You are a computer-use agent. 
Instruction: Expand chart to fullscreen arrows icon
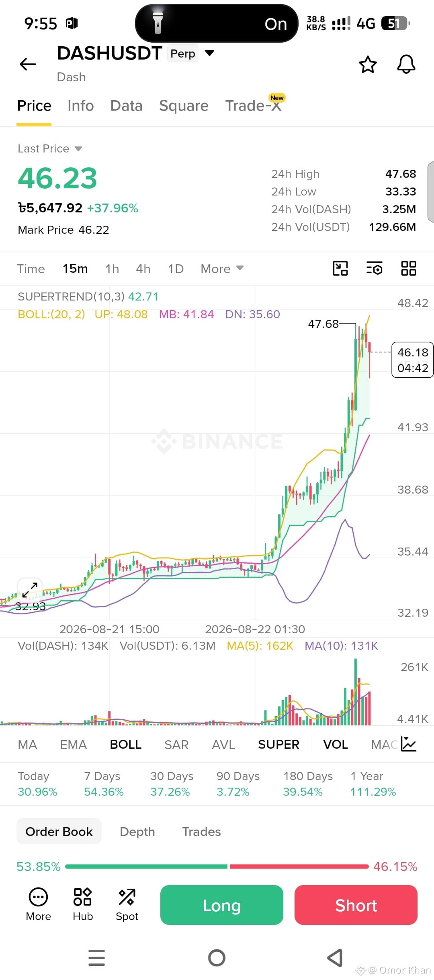point(30,590)
